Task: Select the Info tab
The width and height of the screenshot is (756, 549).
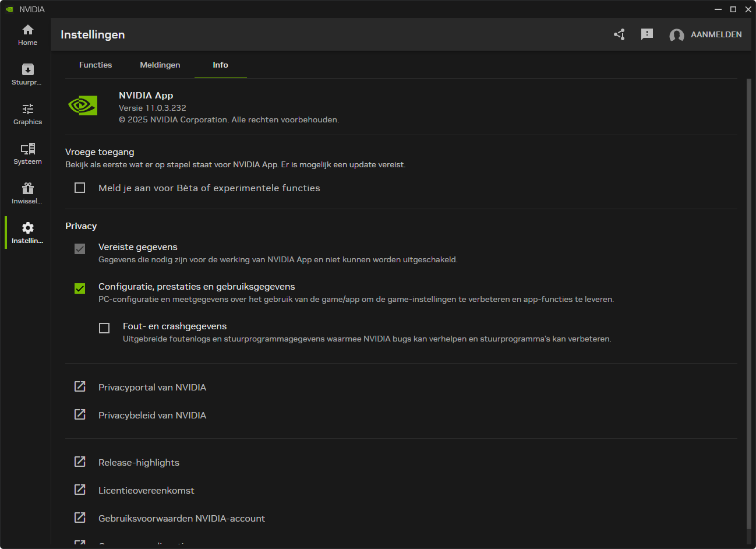Action: click(x=220, y=65)
